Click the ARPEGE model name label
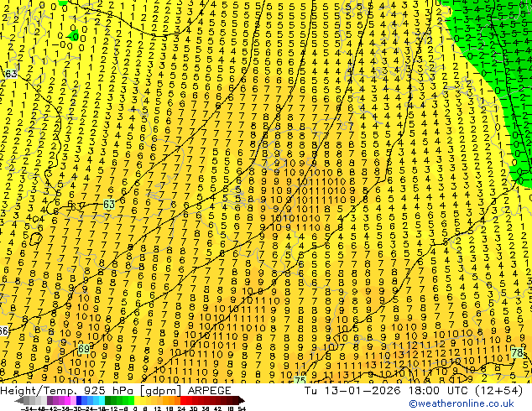This screenshot has height=411, width=532. pos(209,390)
